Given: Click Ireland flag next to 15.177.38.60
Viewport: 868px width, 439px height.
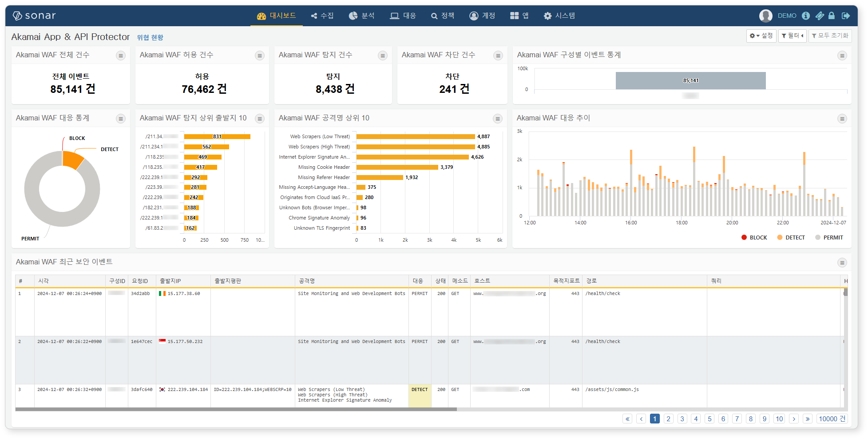Looking at the screenshot, I should click(x=162, y=294).
